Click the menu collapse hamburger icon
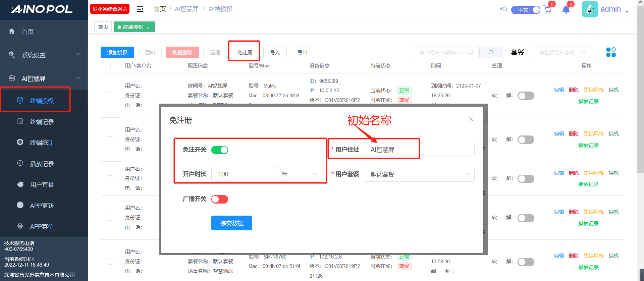Image resolution: width=644 pixels, height=281 pixels. [140, 9]
